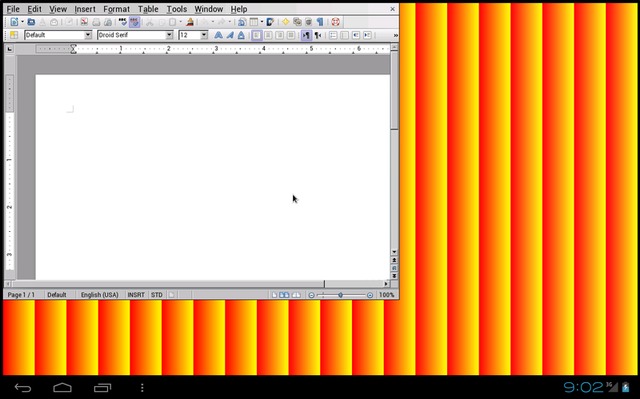
Task: Toggle Nonprinting Characters pilcrow icon
Action: [x=320, y=22]
